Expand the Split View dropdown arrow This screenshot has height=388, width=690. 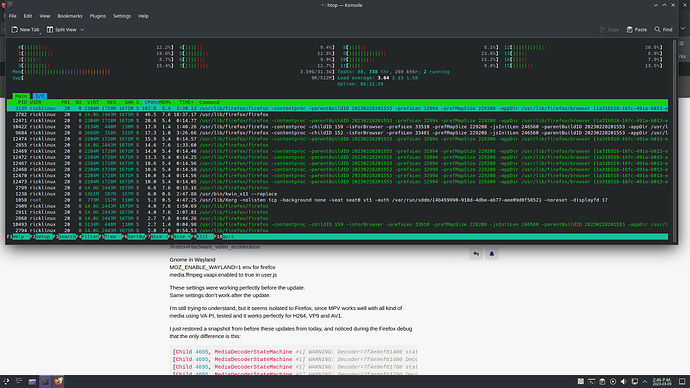[x=82, y=29]
